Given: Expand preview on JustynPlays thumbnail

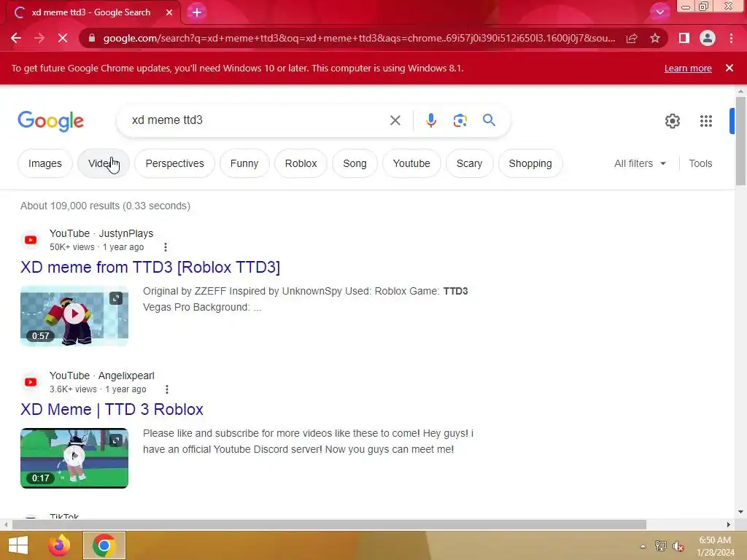Looking at the screenshot, I should tap(116, 298).
